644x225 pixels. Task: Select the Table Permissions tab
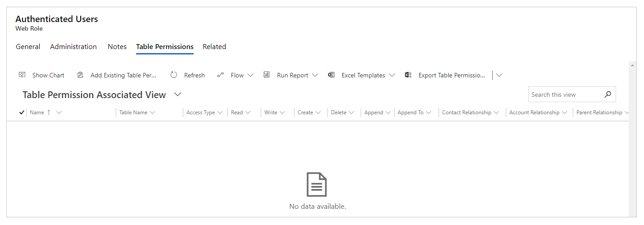tap(165, 47)
